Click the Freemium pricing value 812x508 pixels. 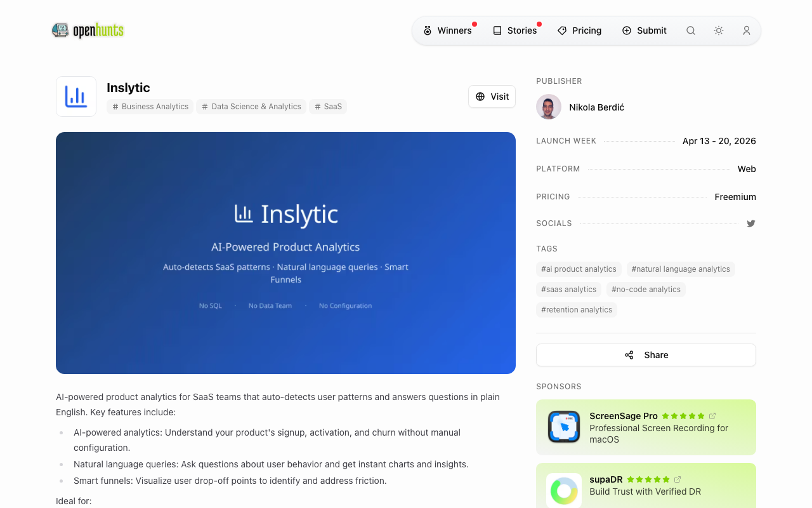(x=735, y=197)
